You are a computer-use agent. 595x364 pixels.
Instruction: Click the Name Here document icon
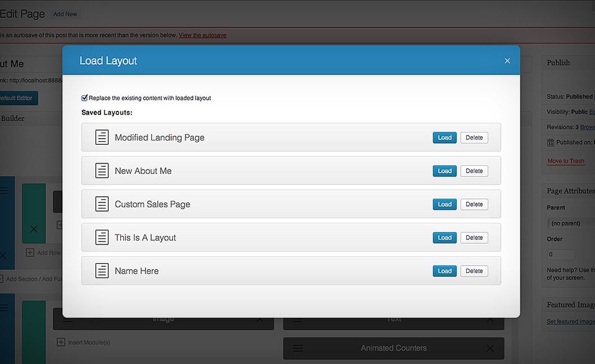click(x=102, y=271)
